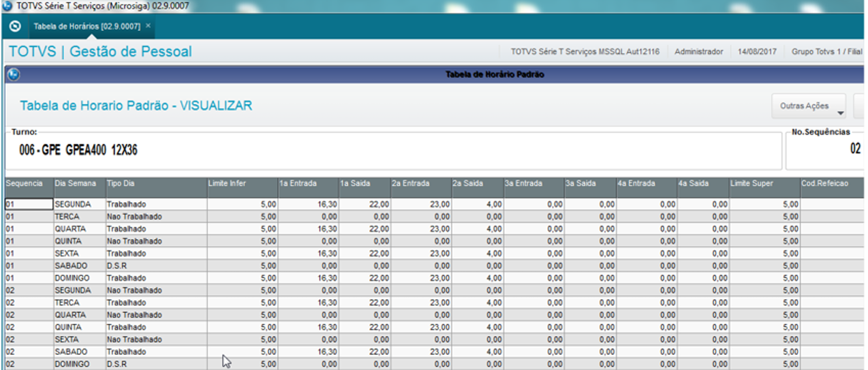Click the TOTVS round logo icon beside the tab
868x370 pixels.
(15, 27)
